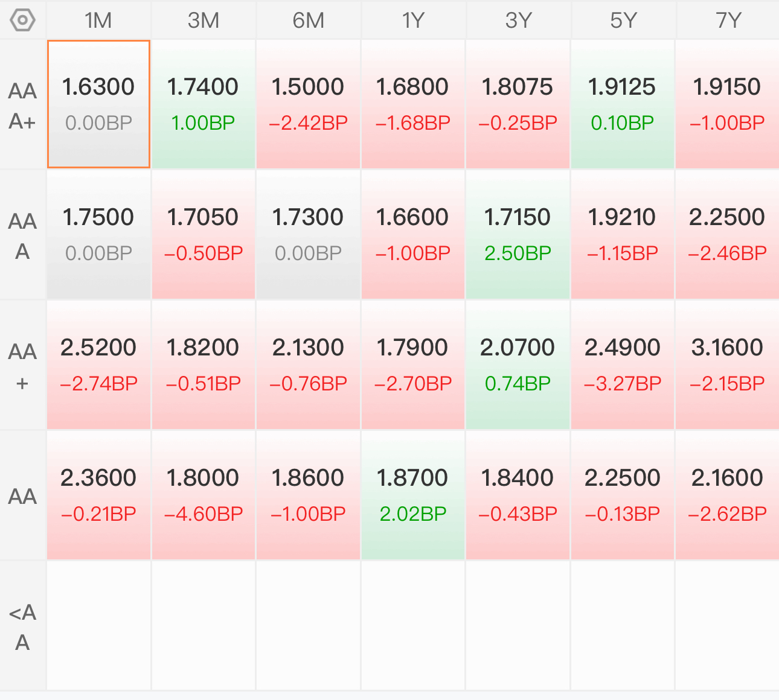Select AAA+ 5Y cell showing 1.9125
779x700 pixels.
point(623,104)
